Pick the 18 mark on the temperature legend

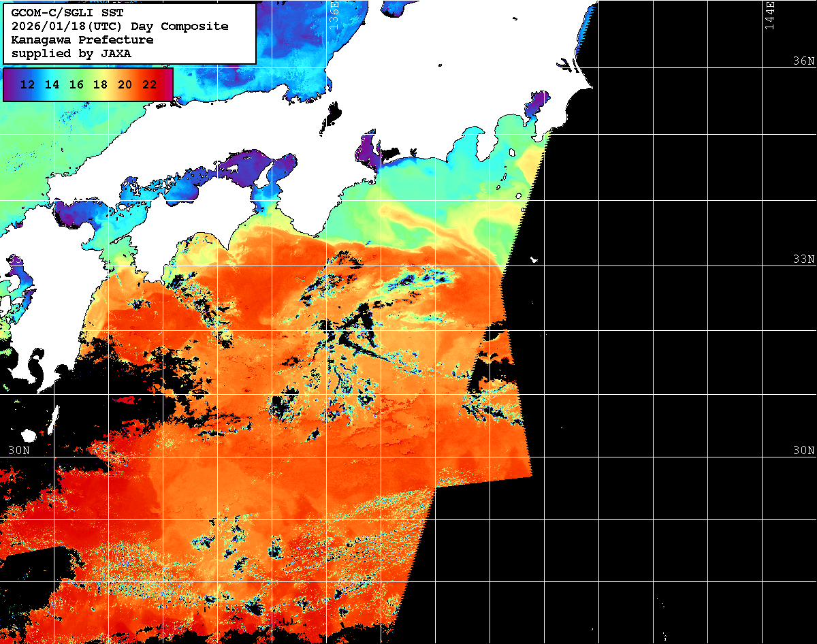click(100, 85)
